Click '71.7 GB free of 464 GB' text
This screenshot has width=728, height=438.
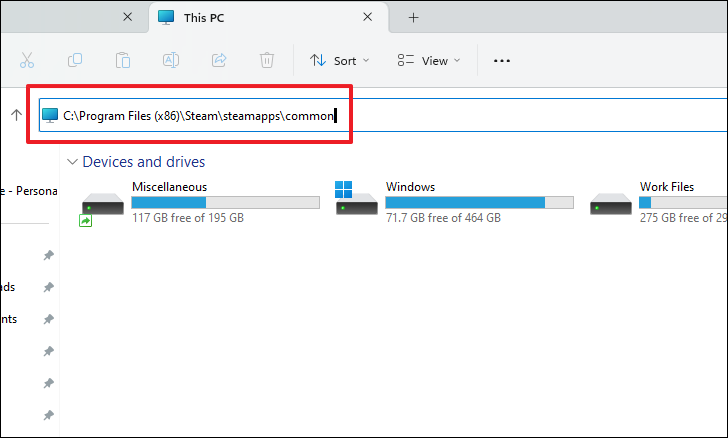click(x=443, y=218)
